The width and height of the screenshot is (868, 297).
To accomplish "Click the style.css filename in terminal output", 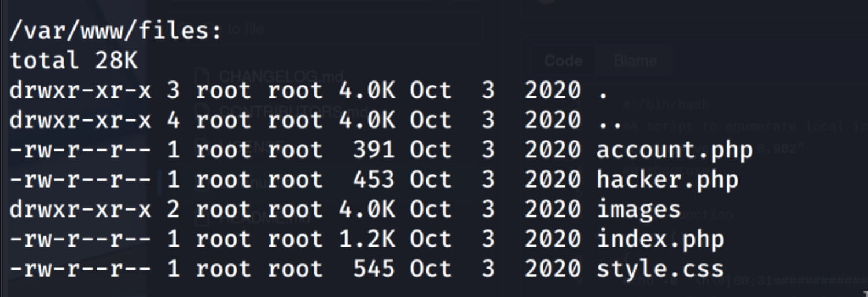I will (x=660, y=269).
